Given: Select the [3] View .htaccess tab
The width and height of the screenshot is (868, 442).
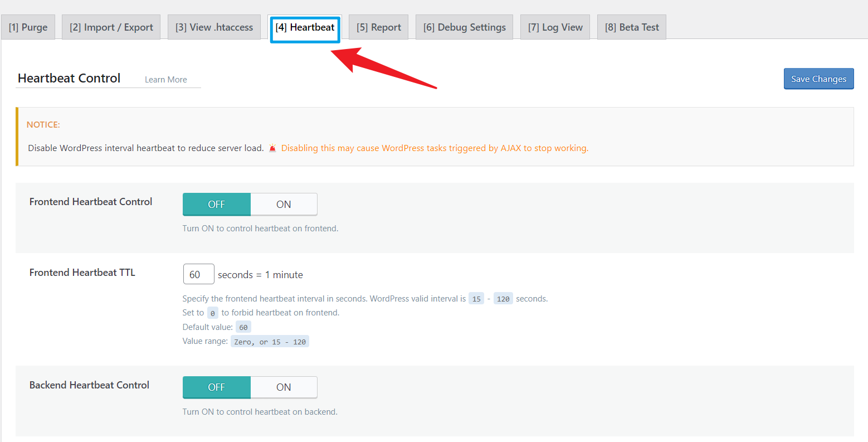Looking at the screenshot, I should click(x=214, y=26).
